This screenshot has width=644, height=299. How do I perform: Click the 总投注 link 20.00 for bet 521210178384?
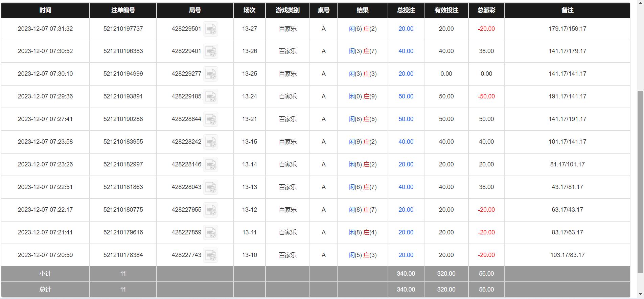(406, 255)
